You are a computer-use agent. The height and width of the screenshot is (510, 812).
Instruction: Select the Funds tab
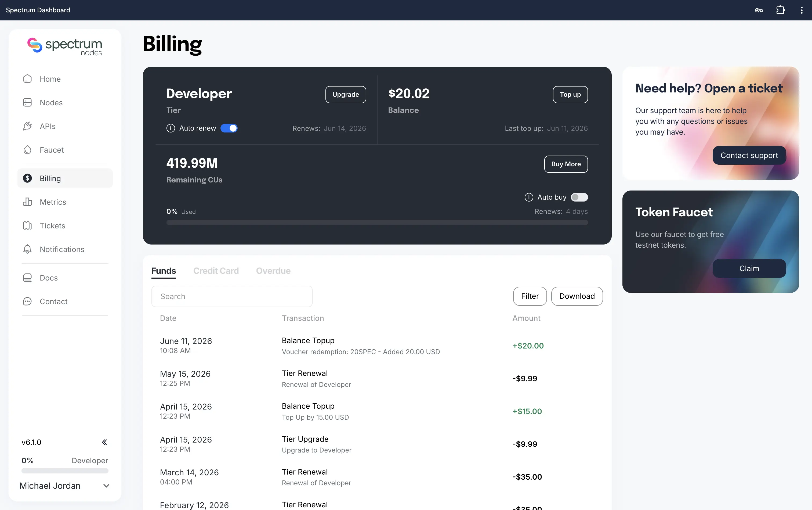coord(164,271)
